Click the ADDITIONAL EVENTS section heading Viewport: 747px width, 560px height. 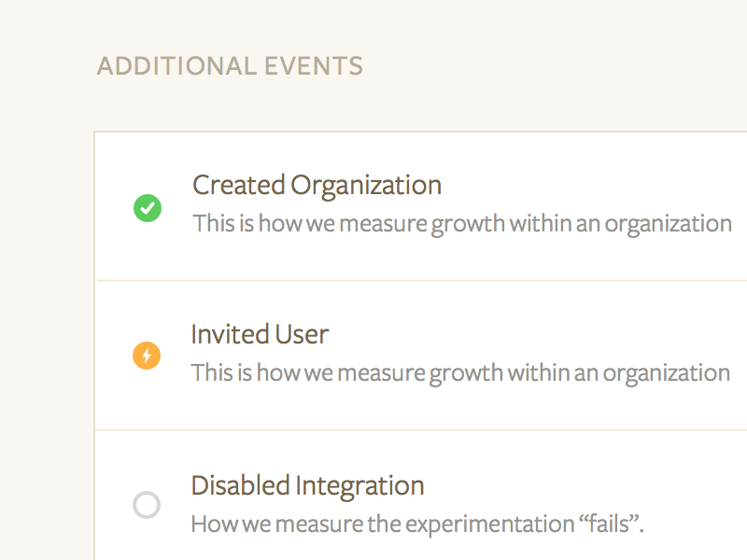tap(230, 66)
